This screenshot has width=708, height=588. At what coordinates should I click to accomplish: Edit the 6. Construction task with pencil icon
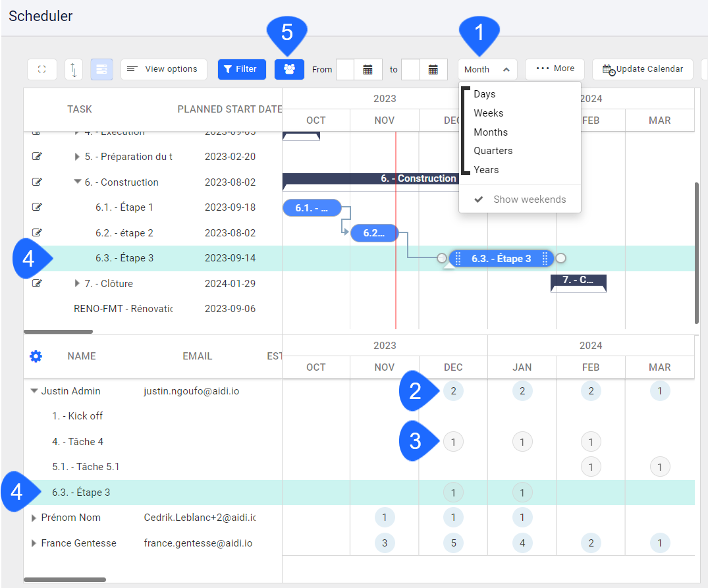(x=38, y=182)
